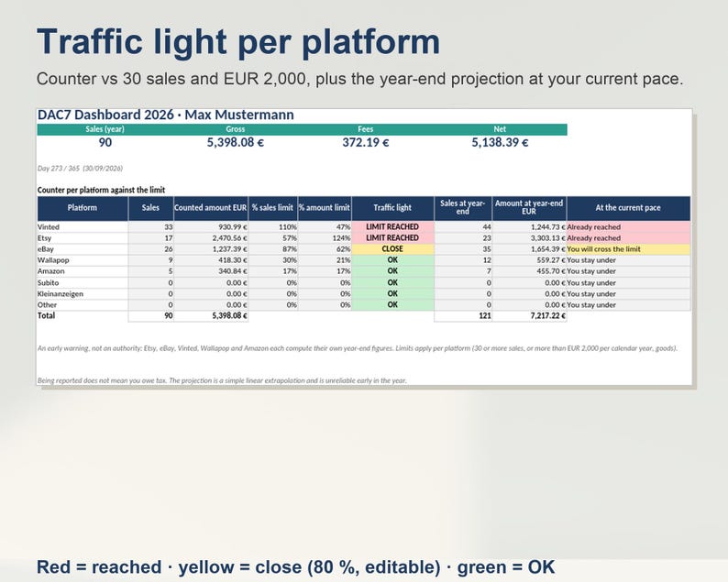Select total year-end amount 7,217.22 €

pos(529,316)
